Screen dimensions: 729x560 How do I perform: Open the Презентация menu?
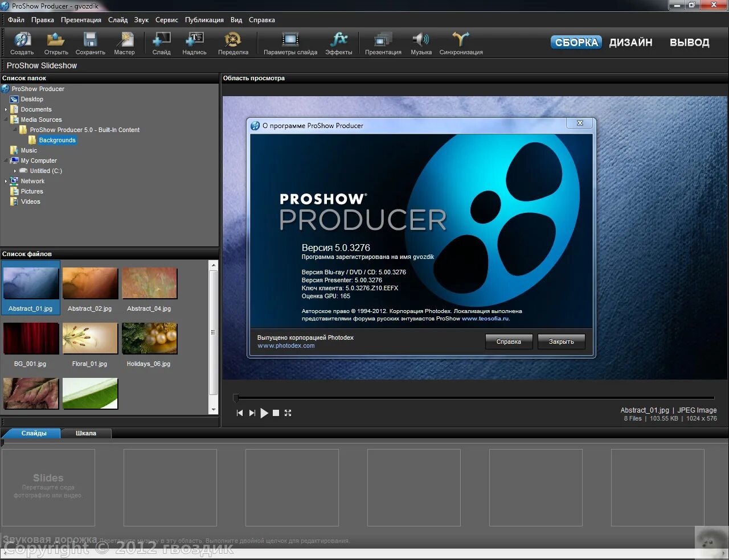[81, 20]
